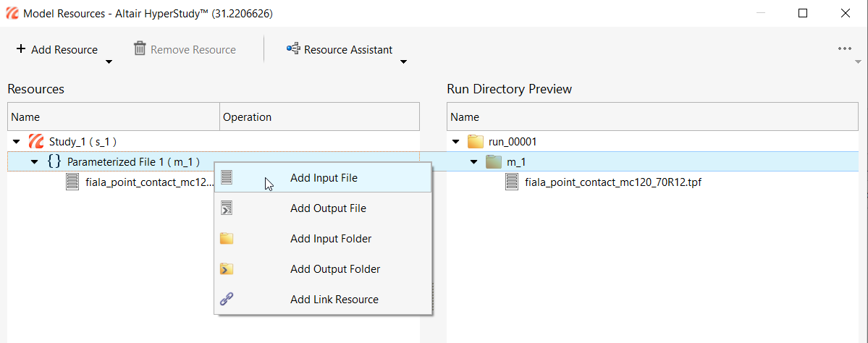Close the Model Resources window

(846, 13)
